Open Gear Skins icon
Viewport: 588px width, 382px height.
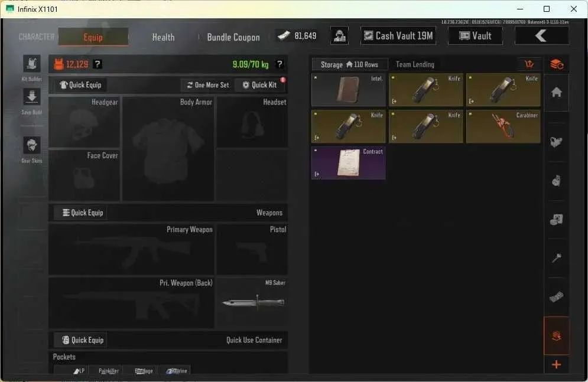(x=32, y=145)
